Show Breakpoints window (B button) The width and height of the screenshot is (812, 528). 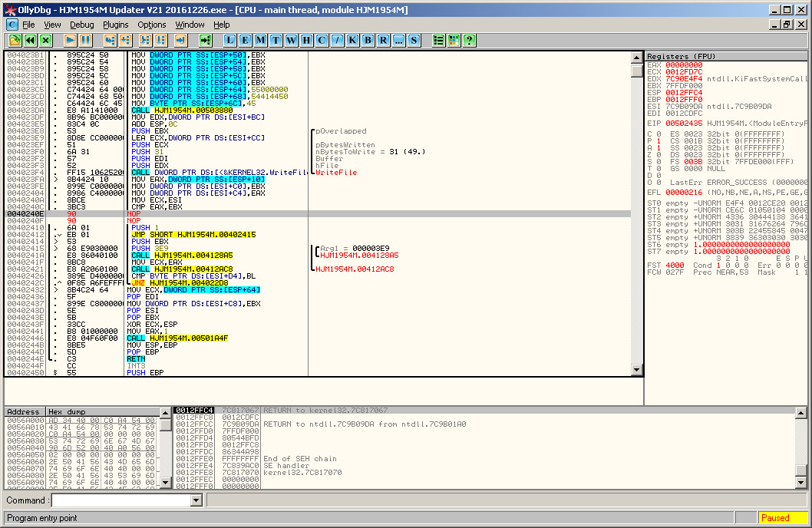pyautogui.click(x=368, y=40)
